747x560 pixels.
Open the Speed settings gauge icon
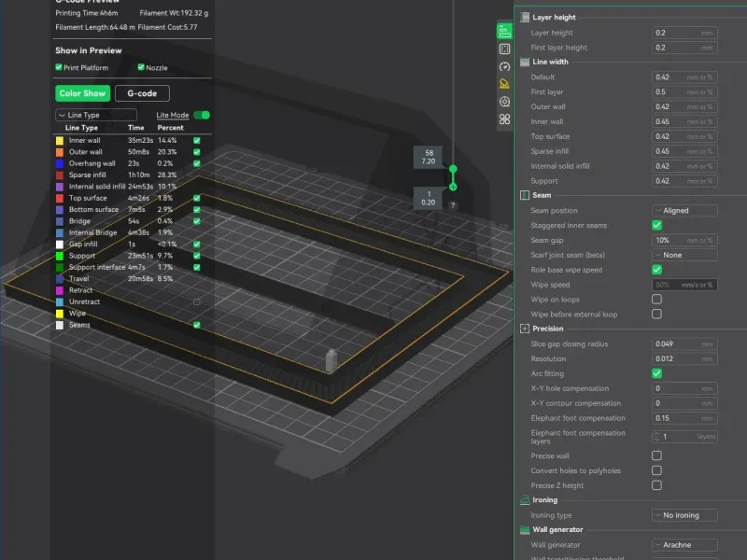[x=504, y=66]
